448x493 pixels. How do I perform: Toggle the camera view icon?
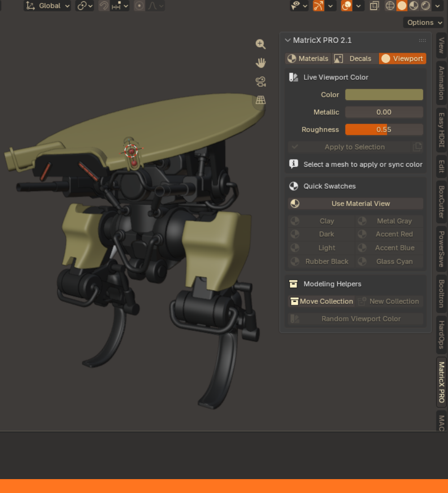click(x=261, y=82)
